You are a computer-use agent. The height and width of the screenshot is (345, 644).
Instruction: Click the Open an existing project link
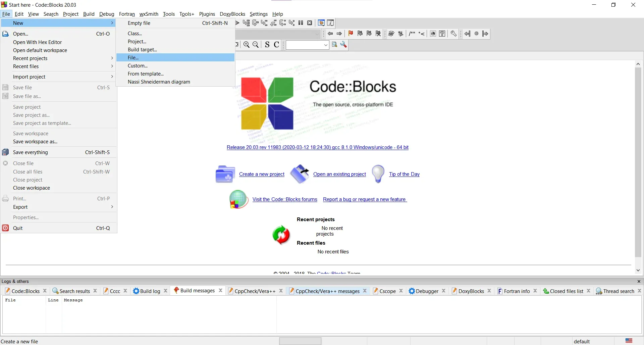pyautogui.click(x=339, y=174)
